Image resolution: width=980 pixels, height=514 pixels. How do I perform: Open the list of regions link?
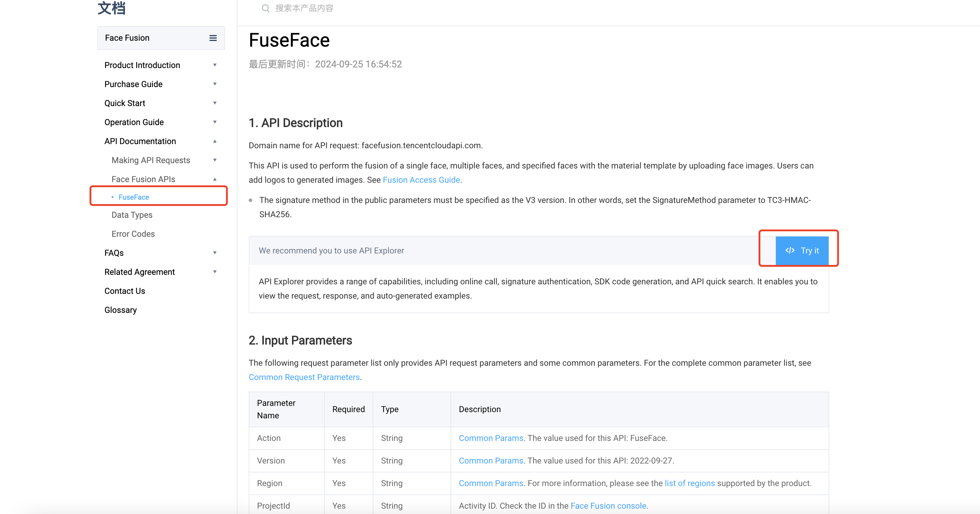coord(689,483)
